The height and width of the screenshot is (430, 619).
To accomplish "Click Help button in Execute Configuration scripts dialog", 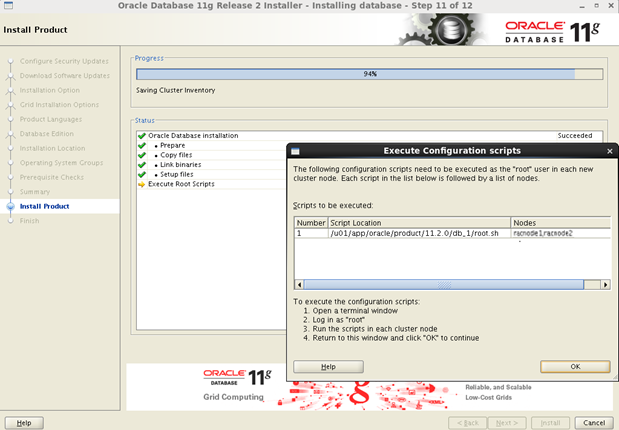I will pos(328,366).
